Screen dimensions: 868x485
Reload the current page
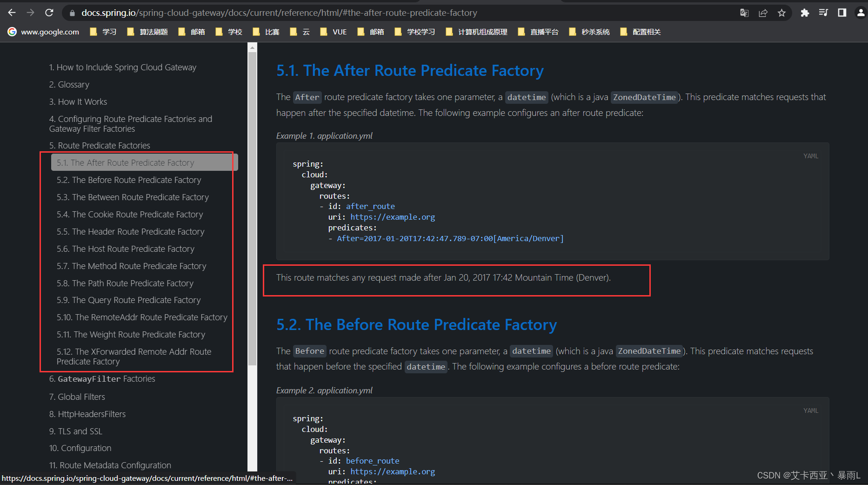[49, 13]
